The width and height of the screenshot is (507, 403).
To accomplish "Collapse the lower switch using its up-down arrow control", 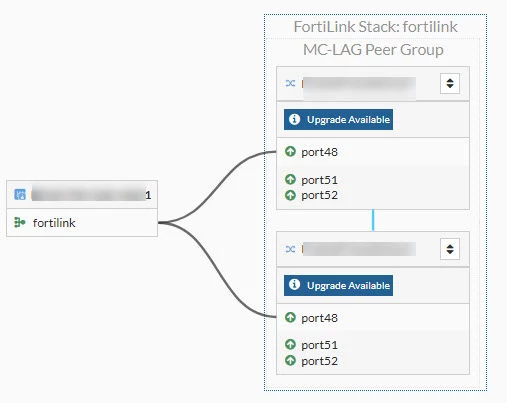I will (x=450, y=249).
